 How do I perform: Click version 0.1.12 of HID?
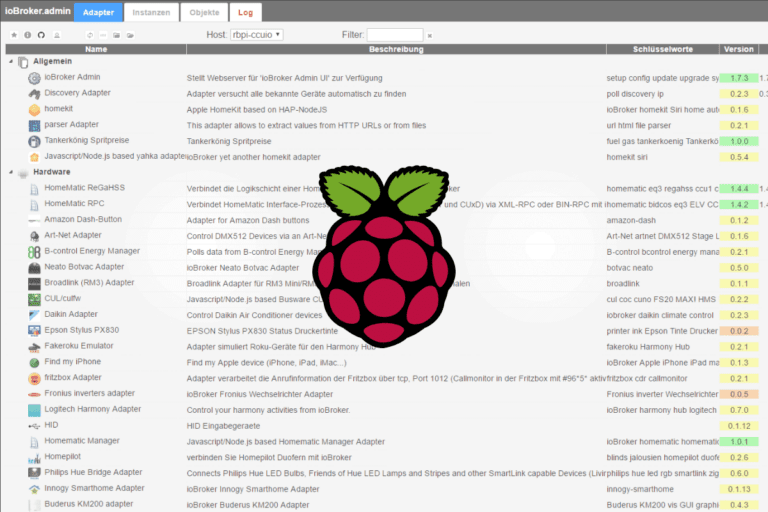[739, 426]
